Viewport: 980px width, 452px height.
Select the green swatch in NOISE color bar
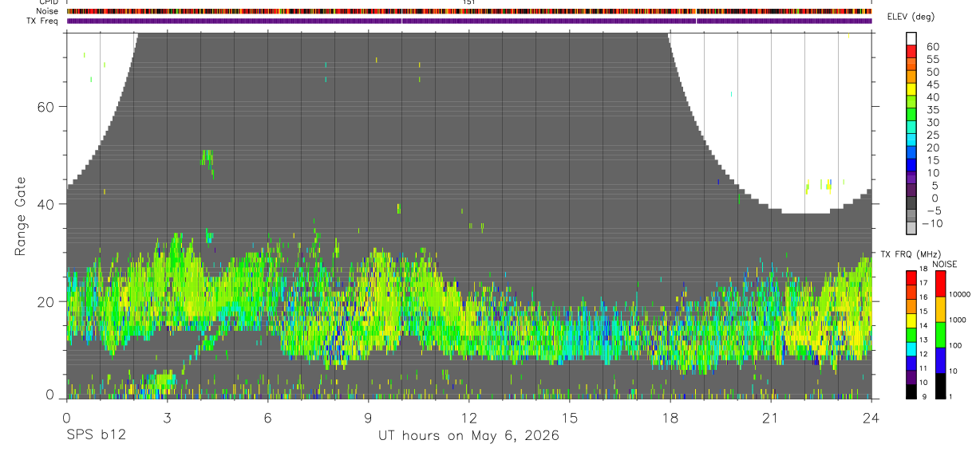pyautogui.click(x=940, y=333)
